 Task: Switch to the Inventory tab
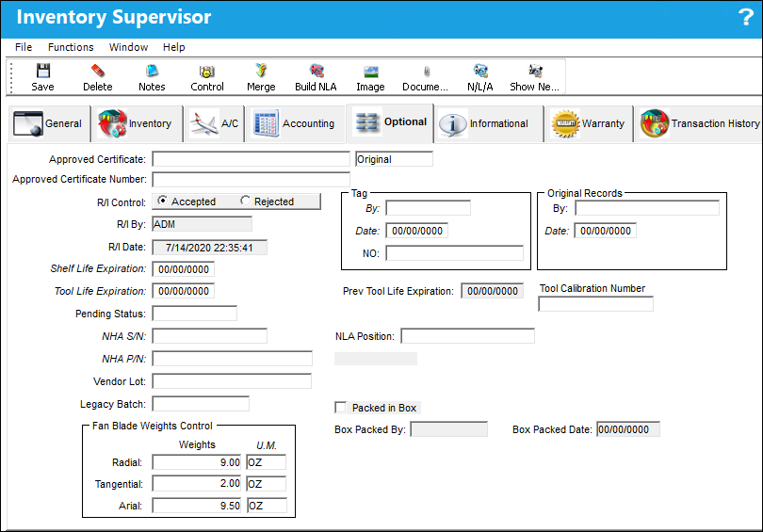(138, 123)
